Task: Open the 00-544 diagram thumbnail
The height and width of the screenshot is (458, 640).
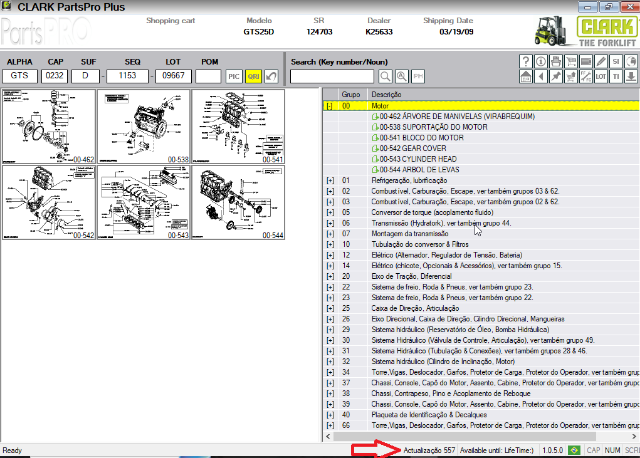Action: [x=238, y=202]
